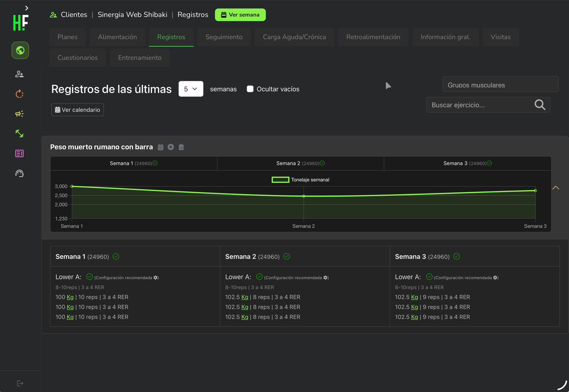Click the magnifier search icon

(540, 105)
